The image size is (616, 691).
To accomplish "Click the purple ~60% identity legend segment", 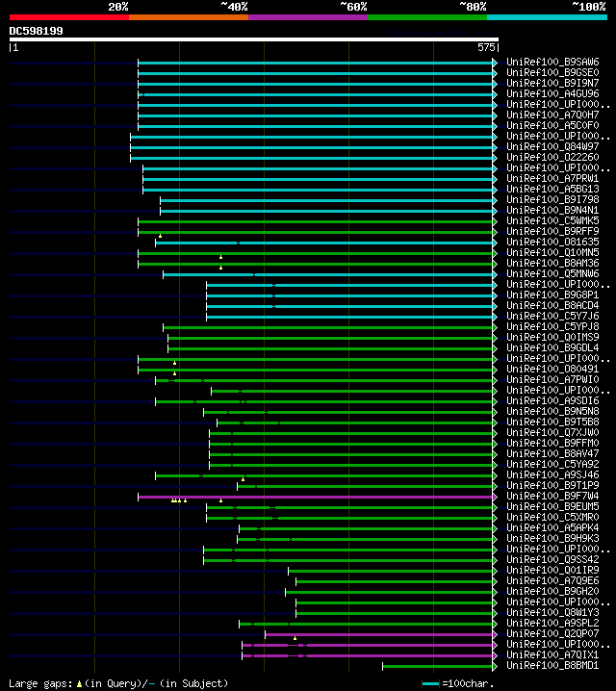I will click(x=308, y=17).
